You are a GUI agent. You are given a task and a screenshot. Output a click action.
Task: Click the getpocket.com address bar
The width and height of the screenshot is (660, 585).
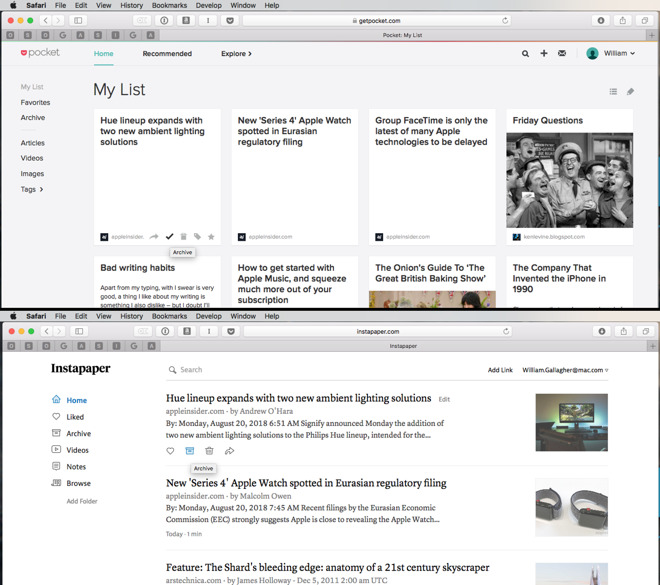pyautogui.click(x=377, y=20)
